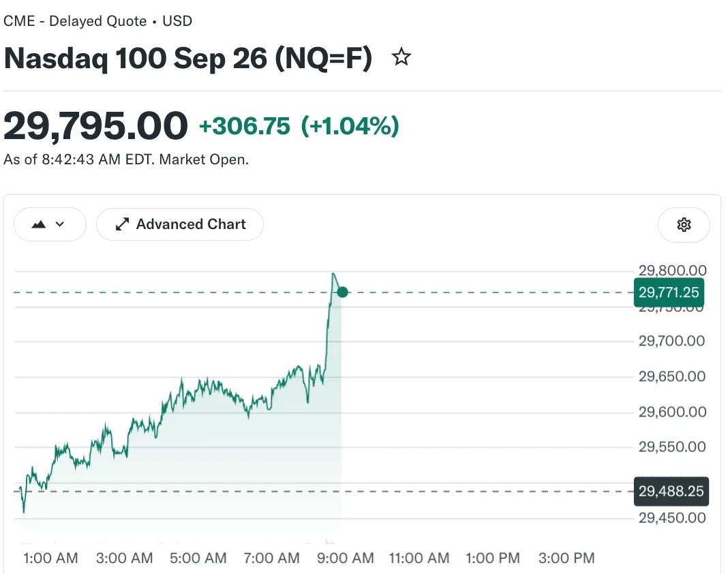The image size is (728, 574).
Task: Click the 3:00 PM time axis label
Action: [566, 558]
